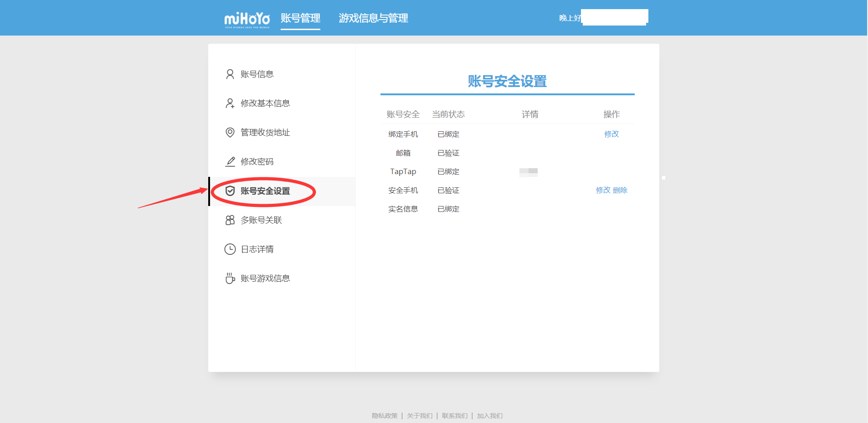Click the 账号信息 person icon
The height and width of the screenshot is (423, 868).
[230, 74]
